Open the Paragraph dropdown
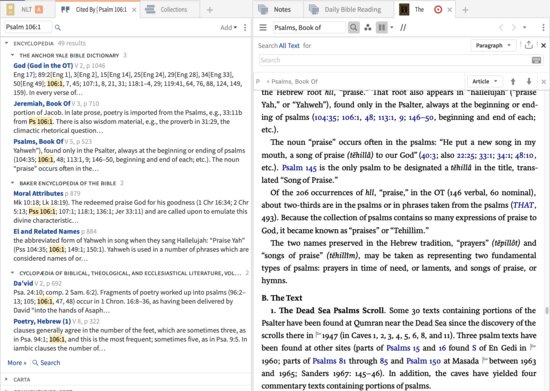The width and height of the screenshot is (550, 391). pos(493,45)
